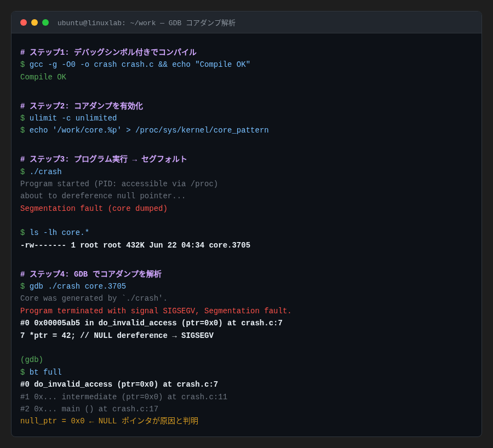
Task: Click the green maximize window dot
Action: tap(45, 22)
